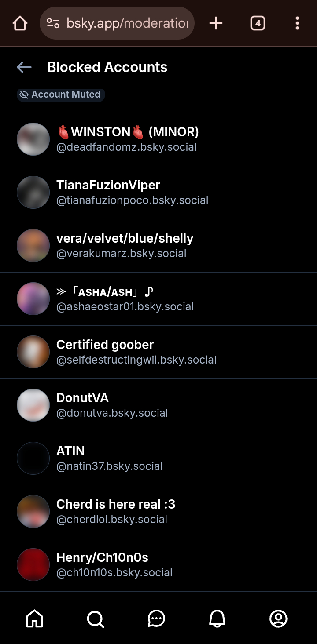Open Cherd is here real :3 profile
The height and width of the screenshot is (644, 317).
pyautogui.click(x=116, y=504)
